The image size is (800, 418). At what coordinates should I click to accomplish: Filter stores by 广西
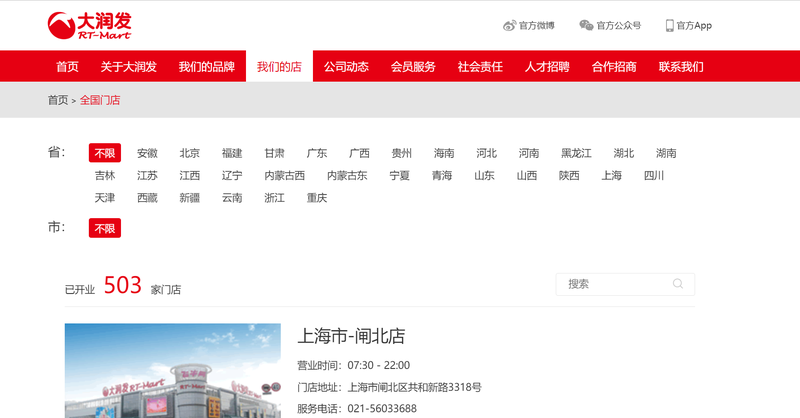tap(359, 153)
